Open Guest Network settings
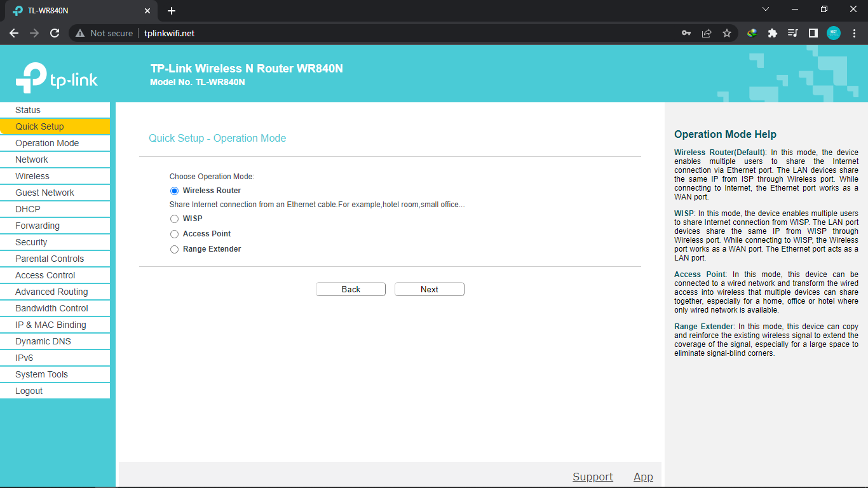Screen dimensions: 868x488 [x=55, y=193]
